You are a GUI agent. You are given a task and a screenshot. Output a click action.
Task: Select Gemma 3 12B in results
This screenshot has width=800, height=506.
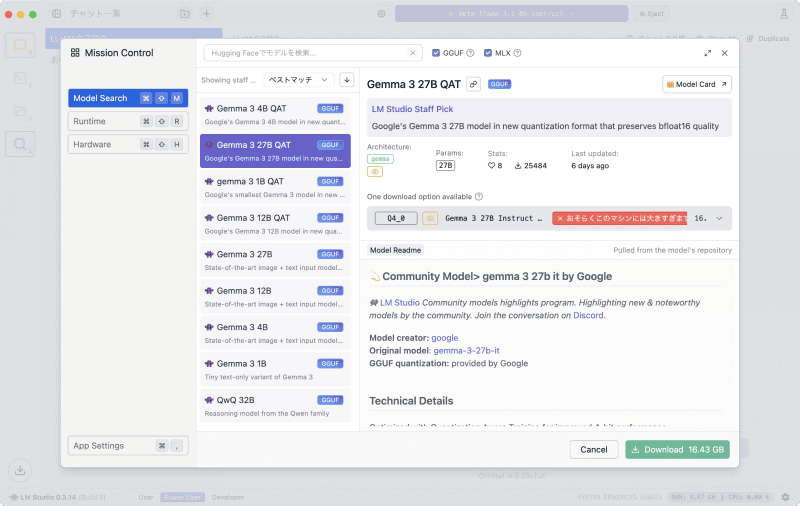[275, 297]
